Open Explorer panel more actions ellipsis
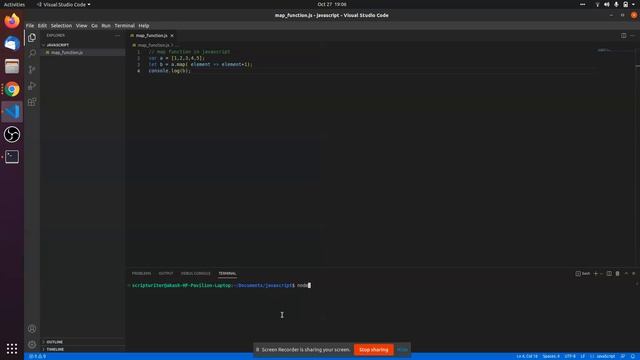Viewport: 640px width, 360px height. (x=117, y=36)
